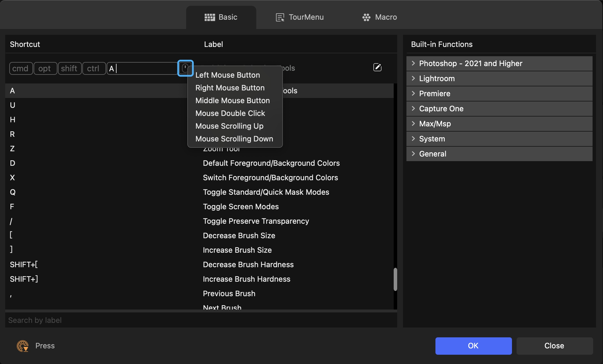The width and height of the screenshot is (603, 364).
Task: Select the R shortcut row
Action: (199, 134)
